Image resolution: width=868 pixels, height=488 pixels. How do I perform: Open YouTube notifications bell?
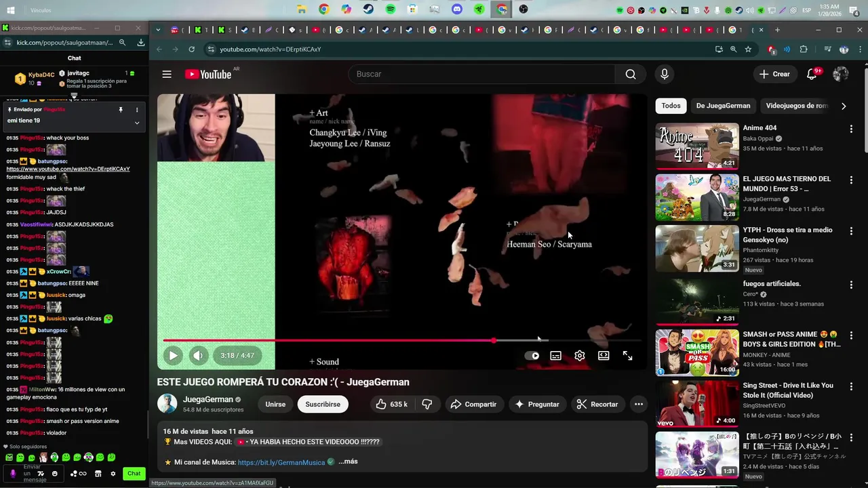(812, 74)
